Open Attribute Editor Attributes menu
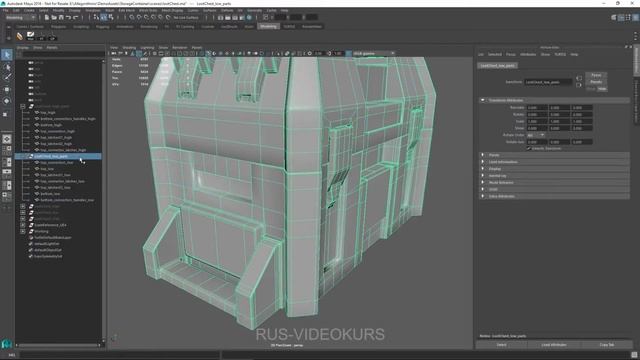 click(x=528, y=54)
